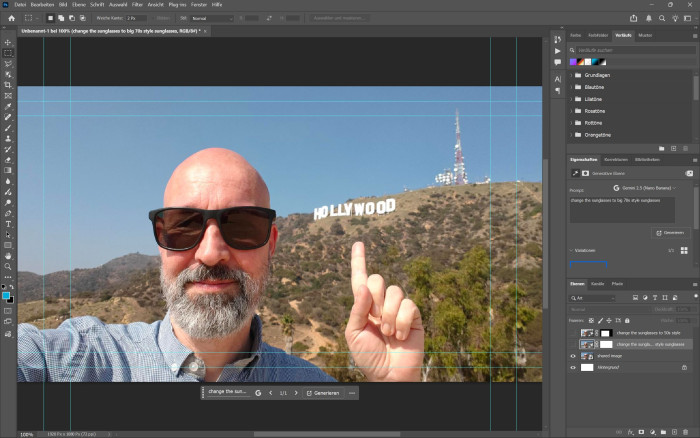Collapse the Variationen section
This screenshot has height=438, width=700.
tap(572, 250)
